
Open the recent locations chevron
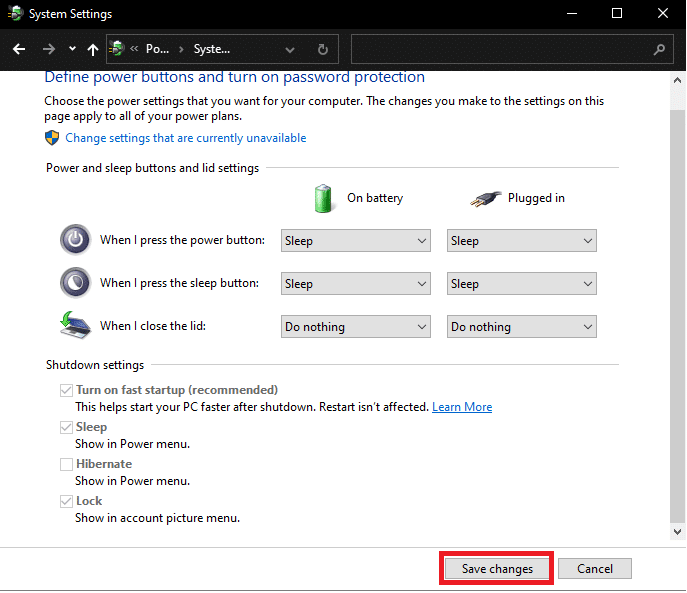click(x=72, y=48)
